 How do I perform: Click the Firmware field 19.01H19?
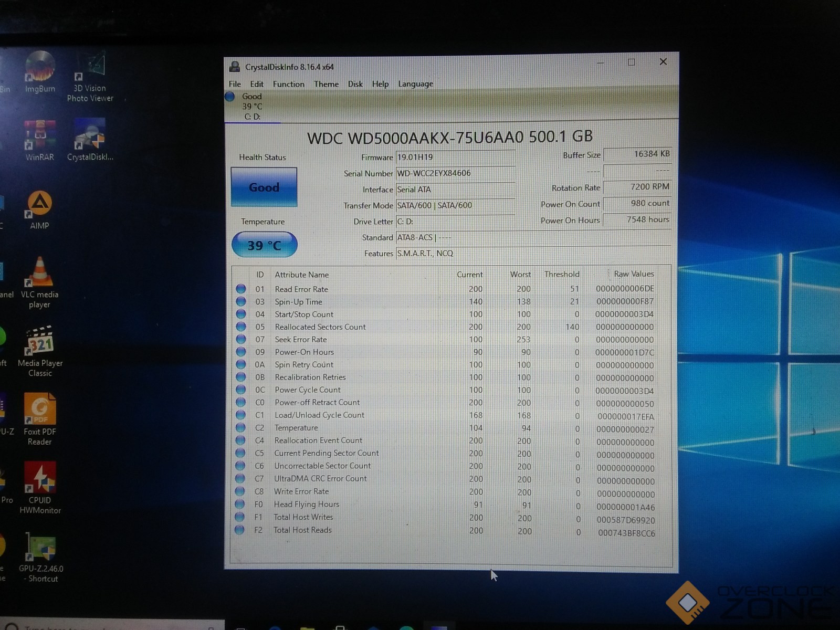point(455,157)
